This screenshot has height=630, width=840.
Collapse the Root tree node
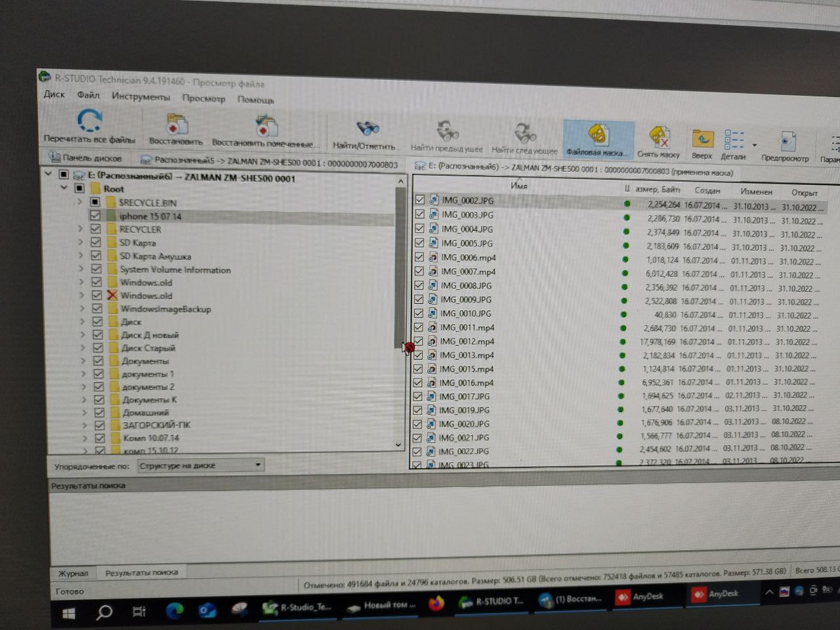pos(64,188)
